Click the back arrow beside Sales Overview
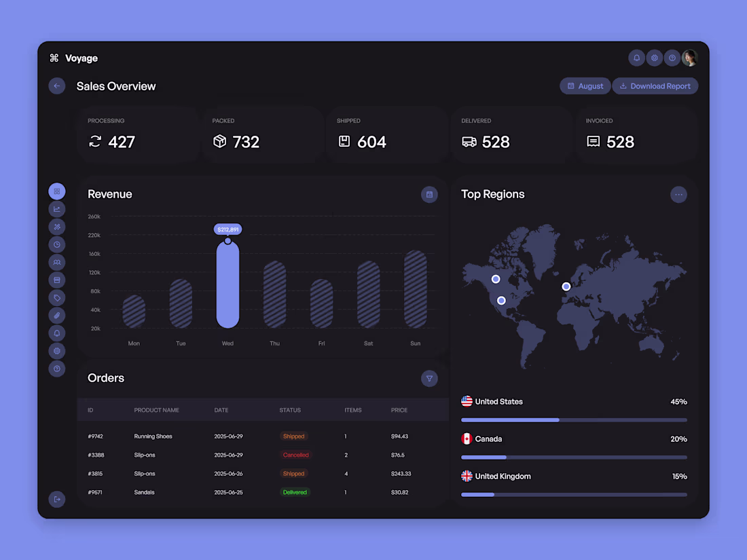Image resolution: width=747 pixels, height=560 pixels. click(56, 86)
